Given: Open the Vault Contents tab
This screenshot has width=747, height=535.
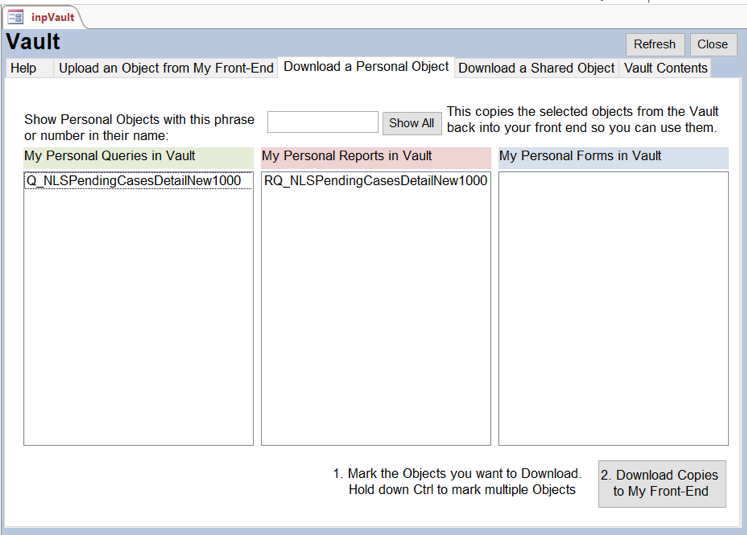Looking at the screenshot, I should (x=666, y=68).
